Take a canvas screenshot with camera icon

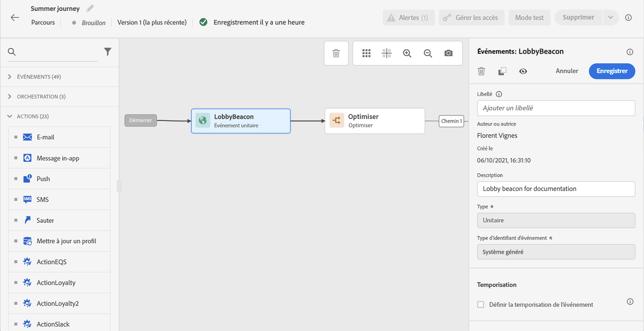[x=448, y=53]
